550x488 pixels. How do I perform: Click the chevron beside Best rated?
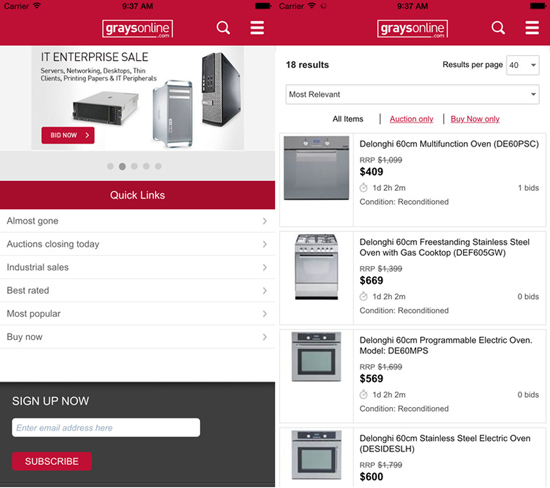(x=264, y=290)
